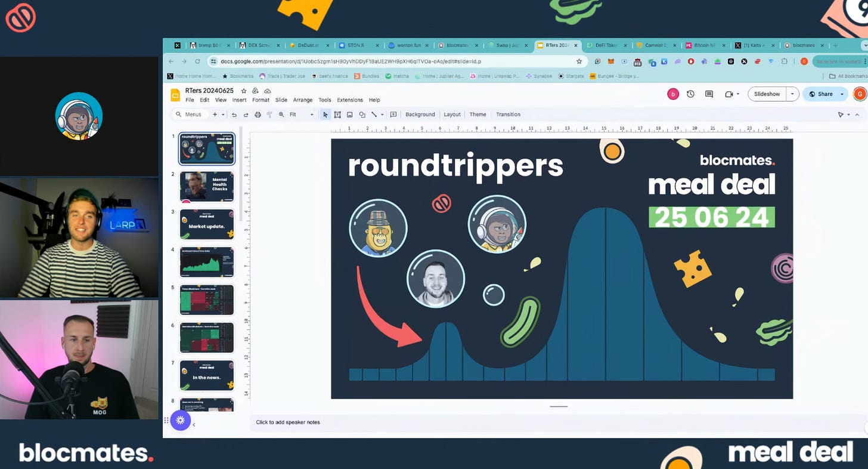This screenshot has height=469, width=868.
Task: Open the All Bookmarks folder
Action: (849, 76)
